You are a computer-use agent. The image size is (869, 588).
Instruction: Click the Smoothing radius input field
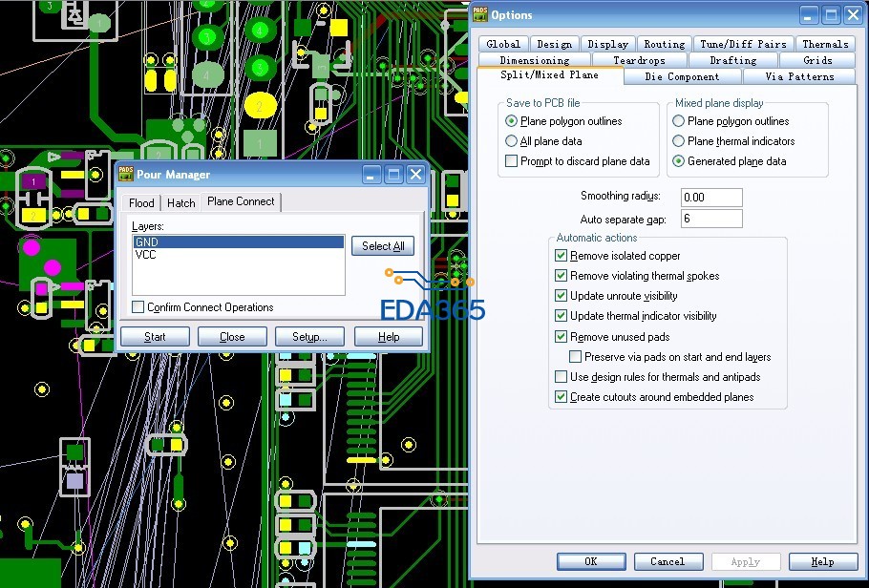[x=710, y=197]
